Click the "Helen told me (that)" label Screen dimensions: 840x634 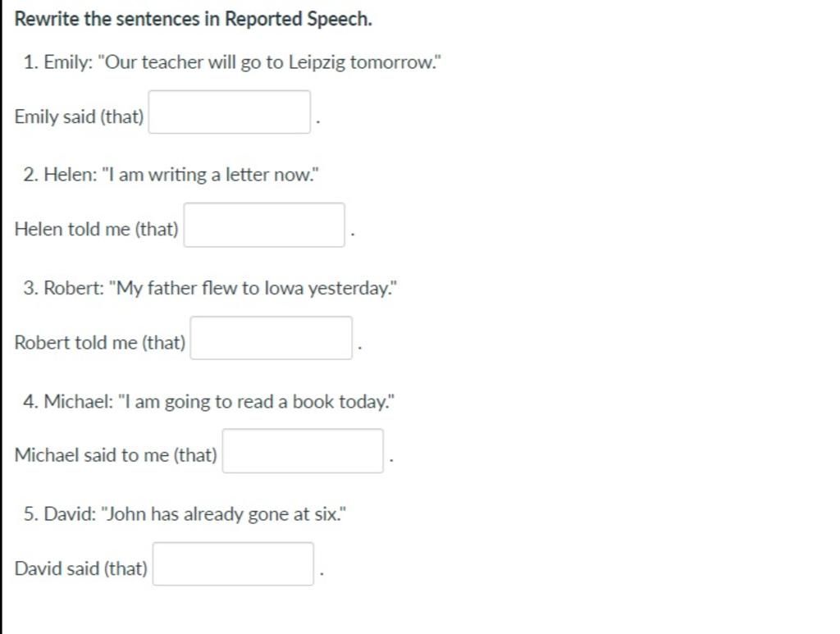point(97,229)
